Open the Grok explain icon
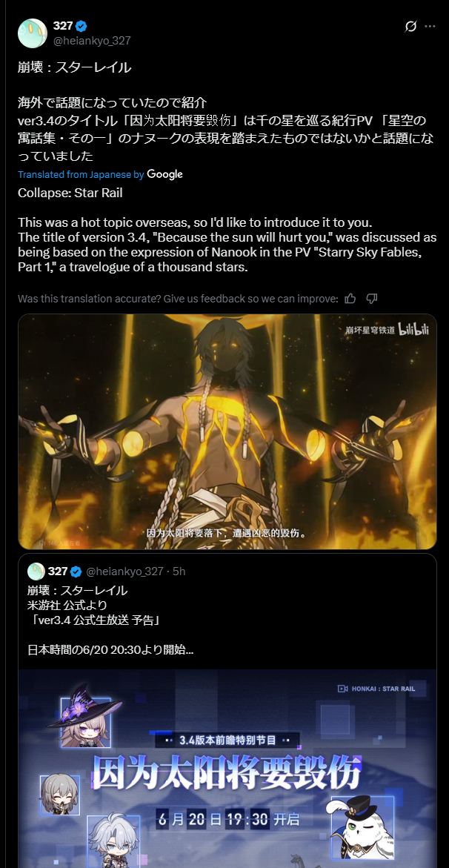Screen dimensions: 449x868 (x=410, y=27)
